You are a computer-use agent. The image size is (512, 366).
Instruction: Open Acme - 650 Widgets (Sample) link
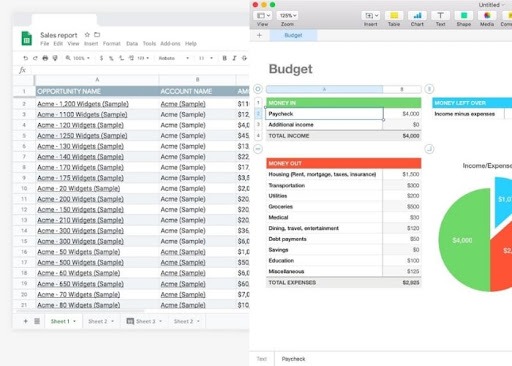(80, 284)
